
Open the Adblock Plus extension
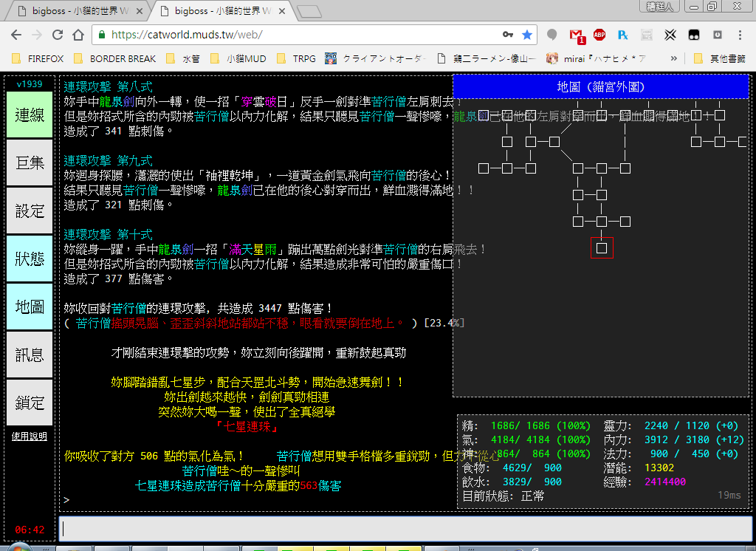[x=599, y=34]
